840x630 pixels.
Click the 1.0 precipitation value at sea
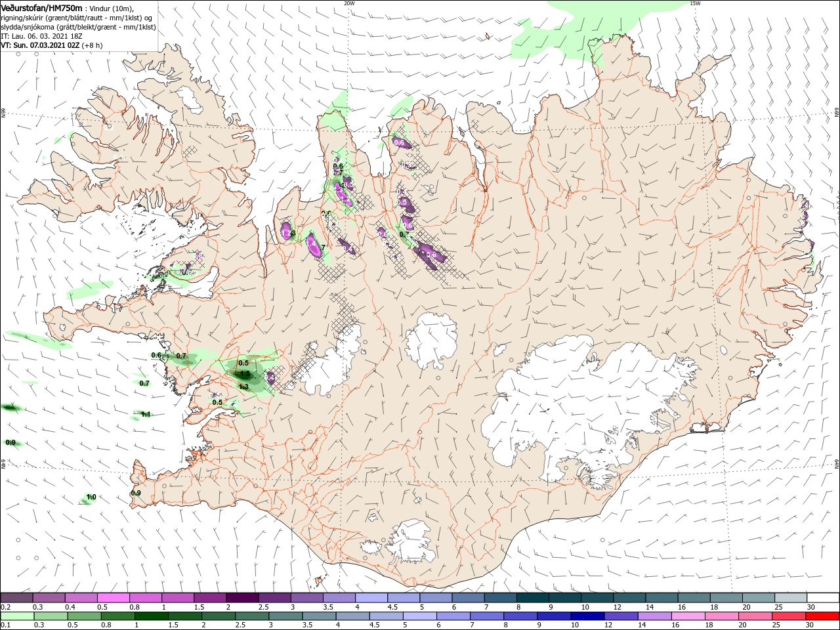click(x=91, y=497)
